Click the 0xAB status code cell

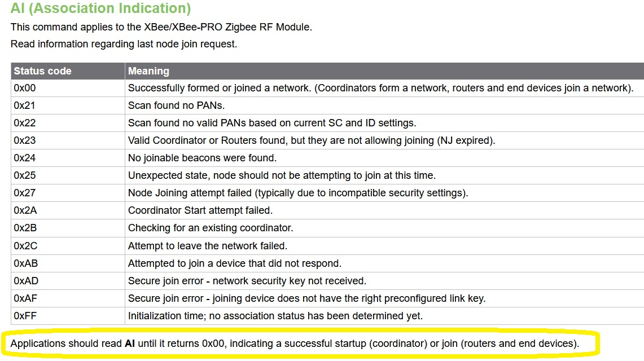click(x=68, y=263)
